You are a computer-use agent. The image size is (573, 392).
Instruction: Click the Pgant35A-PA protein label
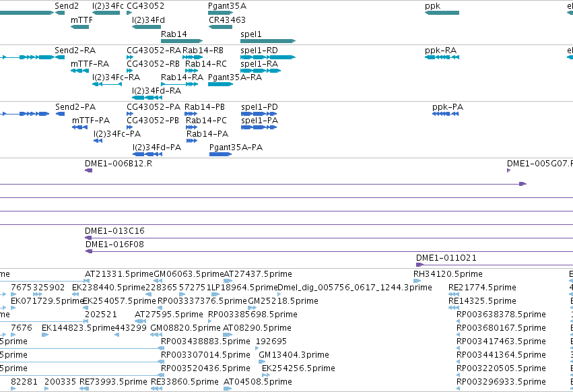(x=236, y=148)
